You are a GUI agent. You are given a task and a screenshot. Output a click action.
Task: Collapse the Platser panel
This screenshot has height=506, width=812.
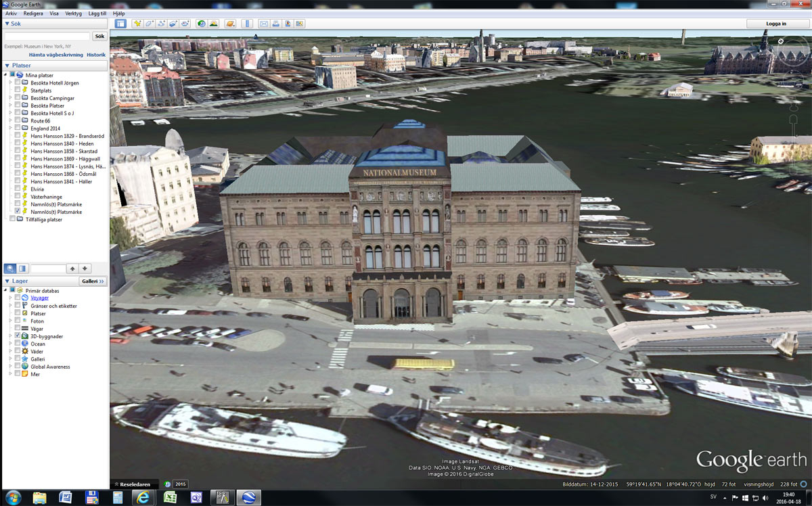[x=7, y=66]
